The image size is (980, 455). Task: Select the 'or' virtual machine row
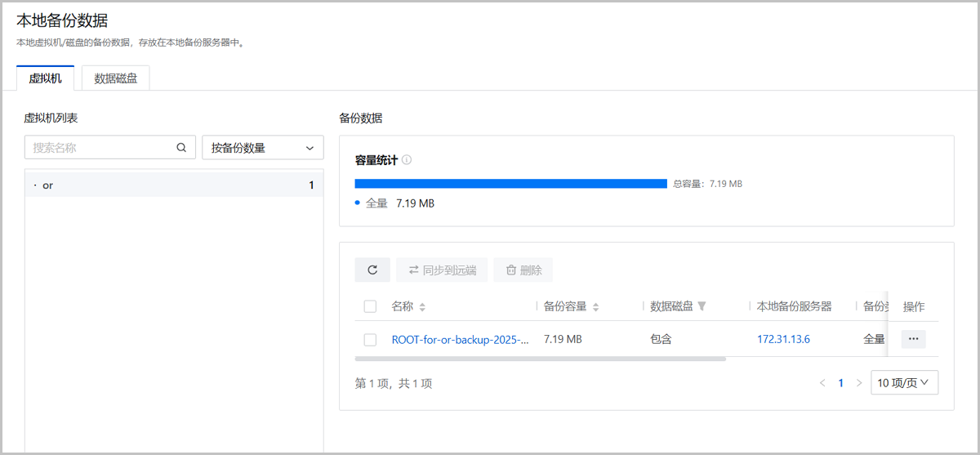pyautogui.click(x=174, y=185)
